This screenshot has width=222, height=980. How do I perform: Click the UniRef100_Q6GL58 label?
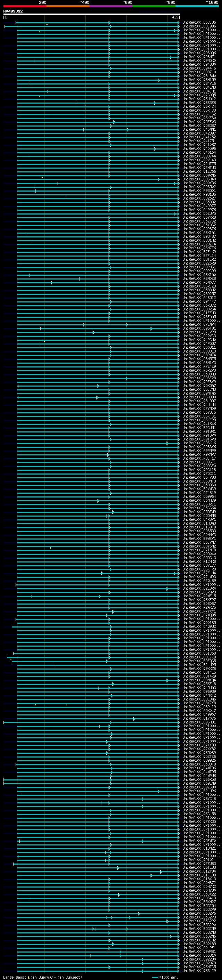pyautogui.click(x=199, y=815)
